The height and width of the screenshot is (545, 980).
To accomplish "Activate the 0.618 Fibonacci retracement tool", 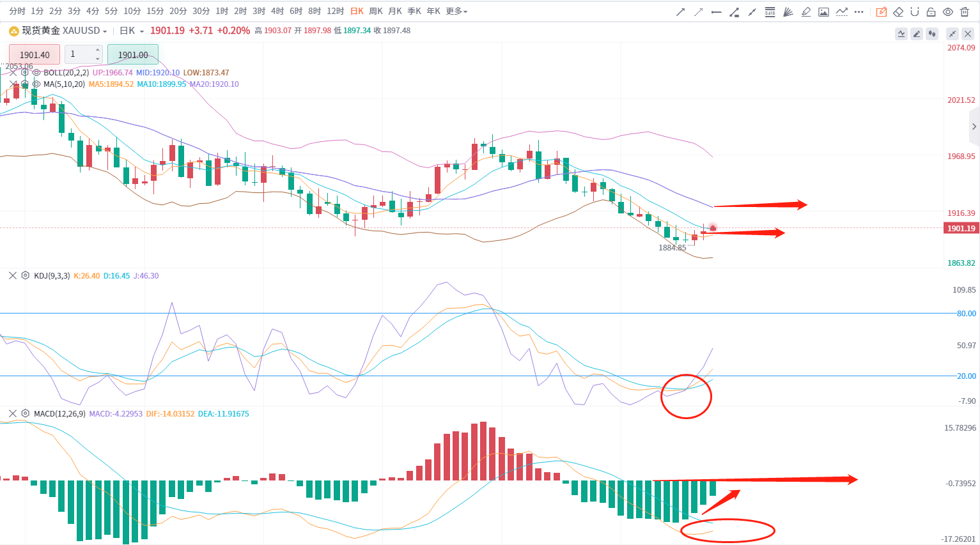I will (x=770, y=12).
